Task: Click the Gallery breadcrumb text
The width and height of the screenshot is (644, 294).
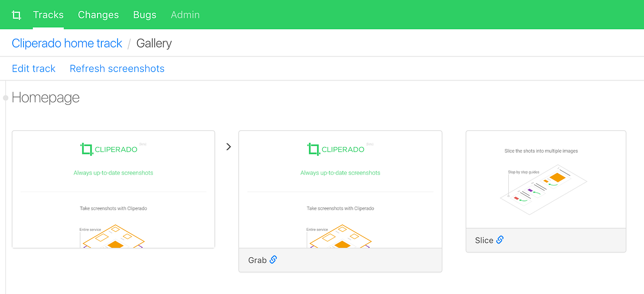Action: 154,43
